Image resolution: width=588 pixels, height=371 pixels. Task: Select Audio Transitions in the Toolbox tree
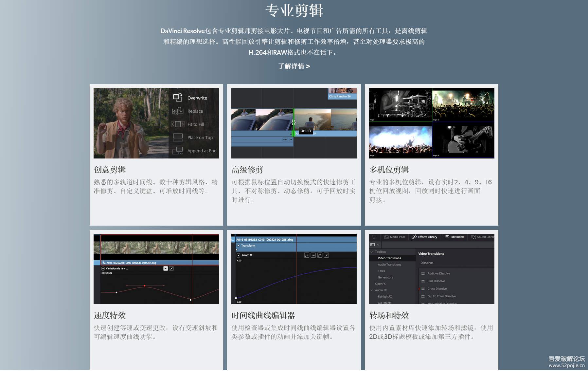389,265
